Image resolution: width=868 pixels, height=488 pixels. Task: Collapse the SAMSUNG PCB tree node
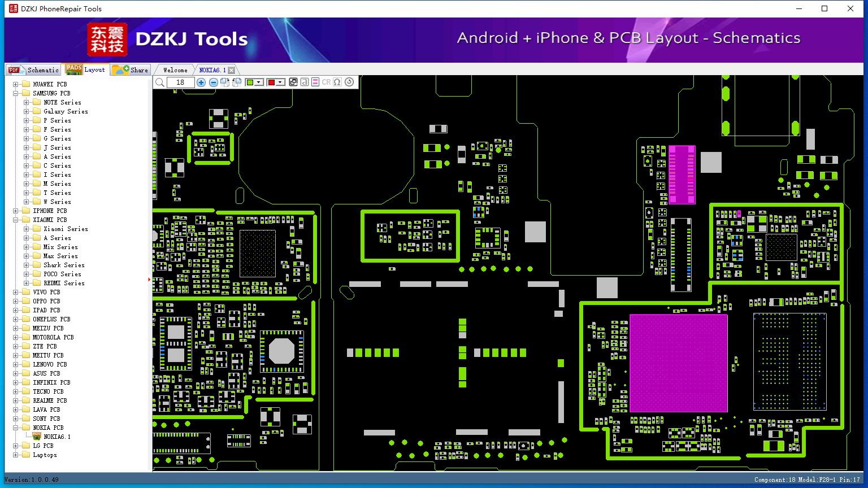tap(15, 93)
